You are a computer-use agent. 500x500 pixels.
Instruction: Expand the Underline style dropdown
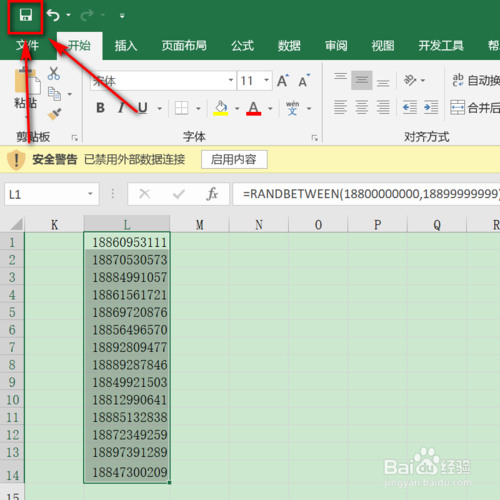[x=160, y=109]
